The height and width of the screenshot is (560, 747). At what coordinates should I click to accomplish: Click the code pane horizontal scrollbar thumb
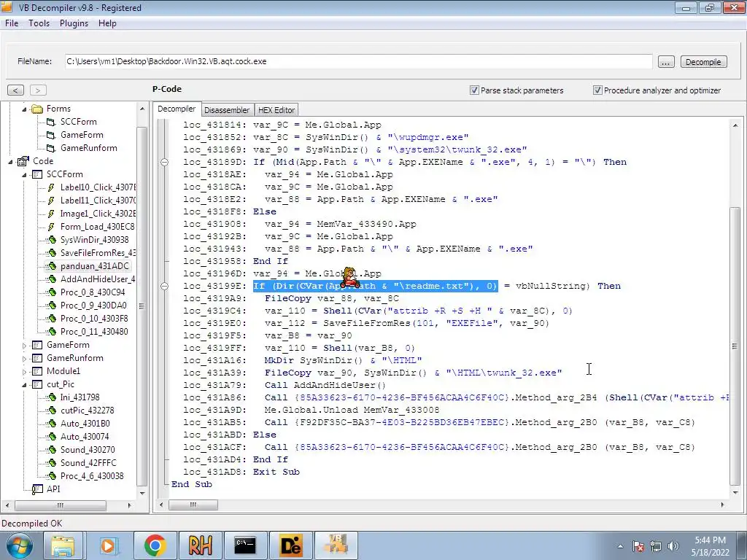(193, 505)
